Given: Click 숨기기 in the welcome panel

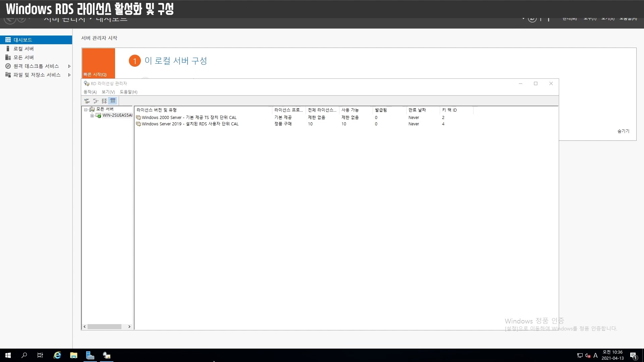Looking at the screenshot, I should pos(623,131).
